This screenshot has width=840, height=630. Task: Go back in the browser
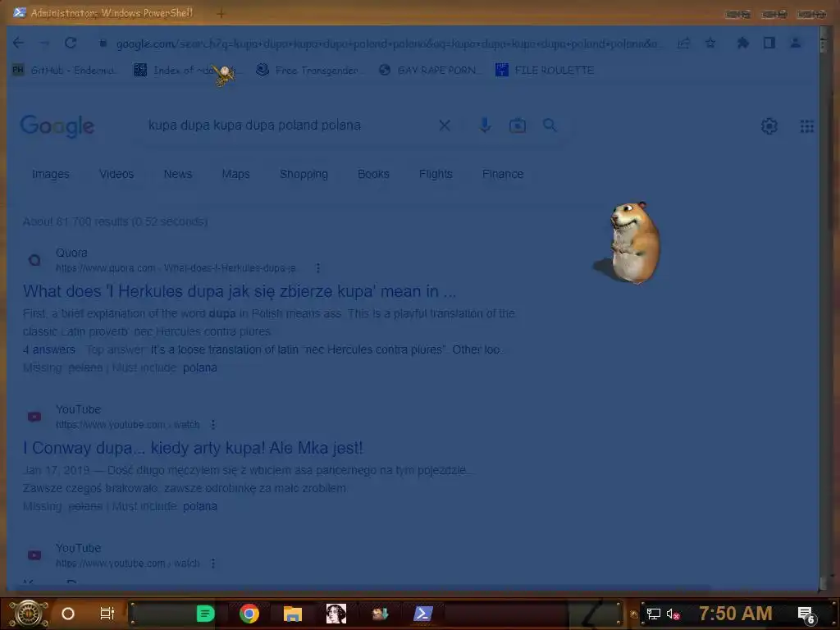[x=18, y=43]
